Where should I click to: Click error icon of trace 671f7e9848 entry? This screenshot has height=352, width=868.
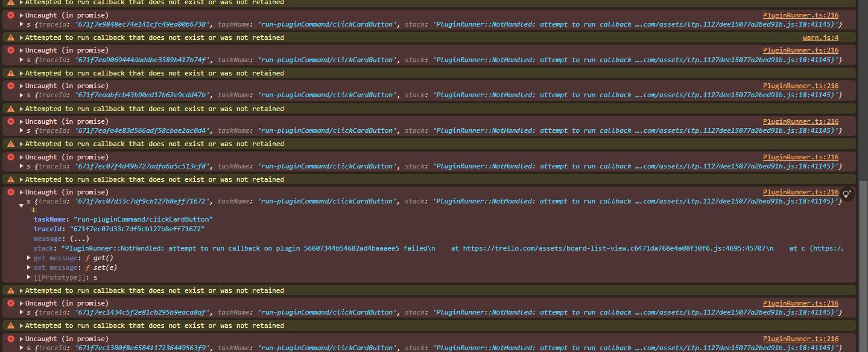[10, 15]
